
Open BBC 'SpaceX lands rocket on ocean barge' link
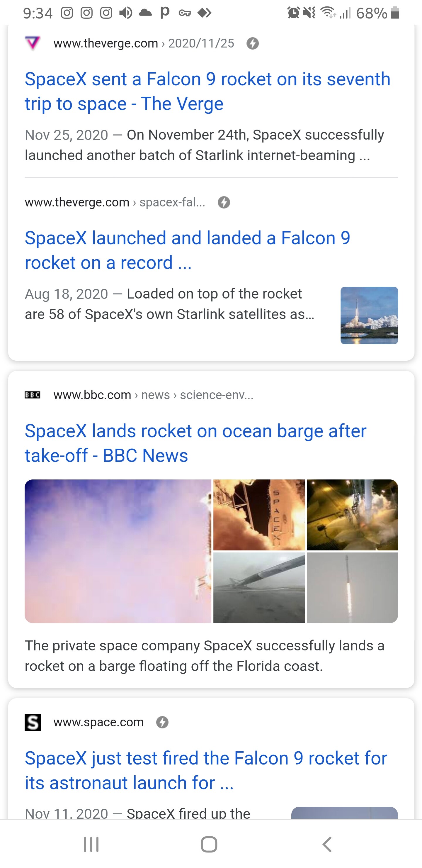pos(195,443)
